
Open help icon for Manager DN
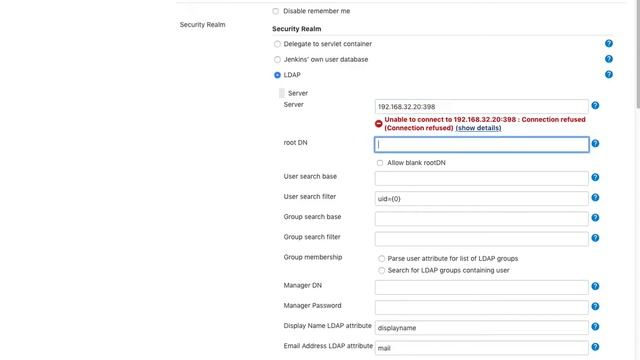pyautogui.click(x=595, y=287)
